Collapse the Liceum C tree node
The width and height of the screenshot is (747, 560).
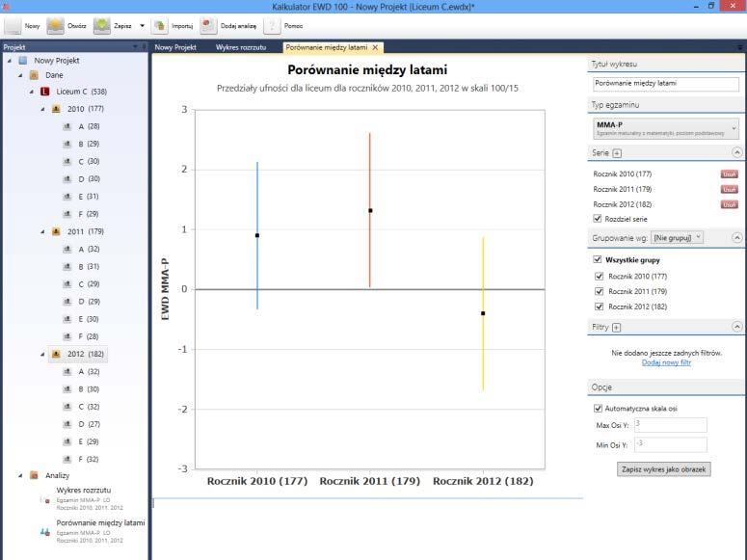32,92
